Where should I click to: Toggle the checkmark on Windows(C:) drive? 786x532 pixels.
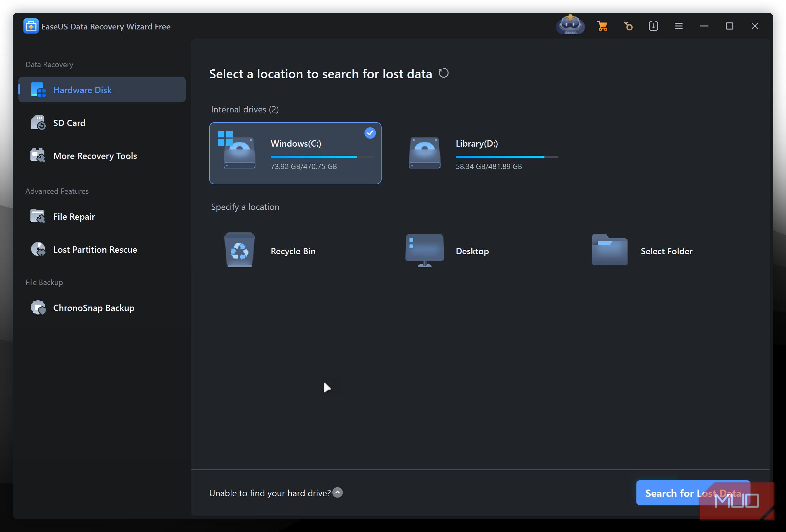[370, 133]
